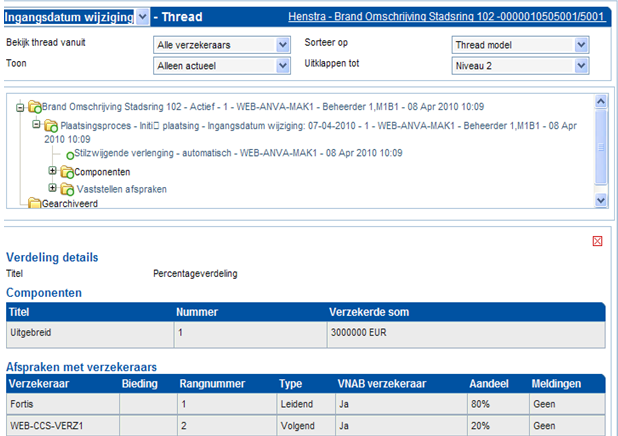The width and height of the screenshot is (618, 436).
Task: Expand the Componenten tree node
Action: (53, 172)
